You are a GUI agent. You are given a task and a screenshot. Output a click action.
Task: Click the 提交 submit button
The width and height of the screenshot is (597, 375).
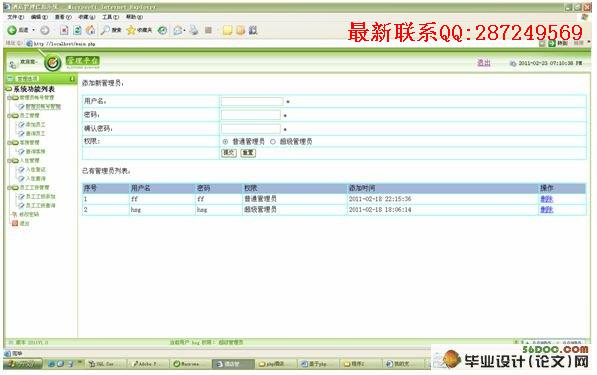click(x=229, y=153)
